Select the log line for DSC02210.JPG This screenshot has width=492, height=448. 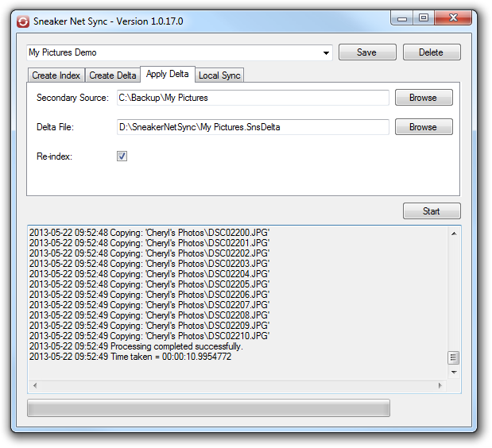[x=149, y=336]
